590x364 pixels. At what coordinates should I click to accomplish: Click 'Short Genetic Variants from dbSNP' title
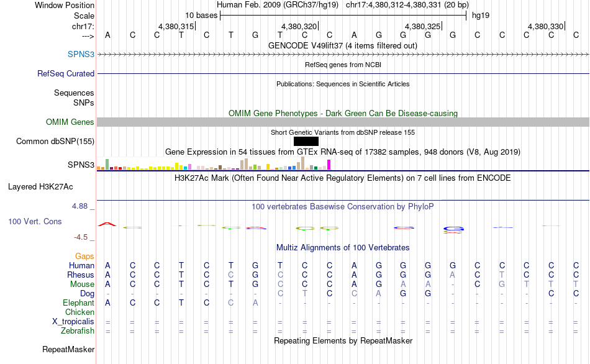point(343,132)
